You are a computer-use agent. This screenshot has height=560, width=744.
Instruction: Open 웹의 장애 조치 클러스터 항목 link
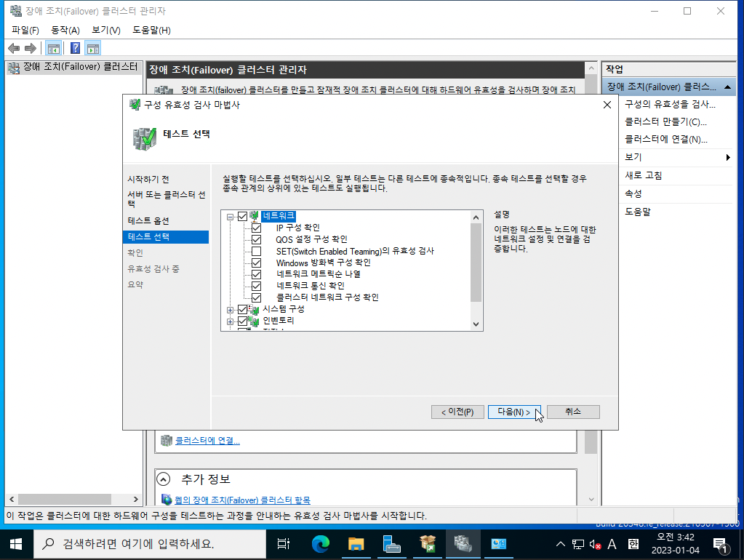[242, 500]
